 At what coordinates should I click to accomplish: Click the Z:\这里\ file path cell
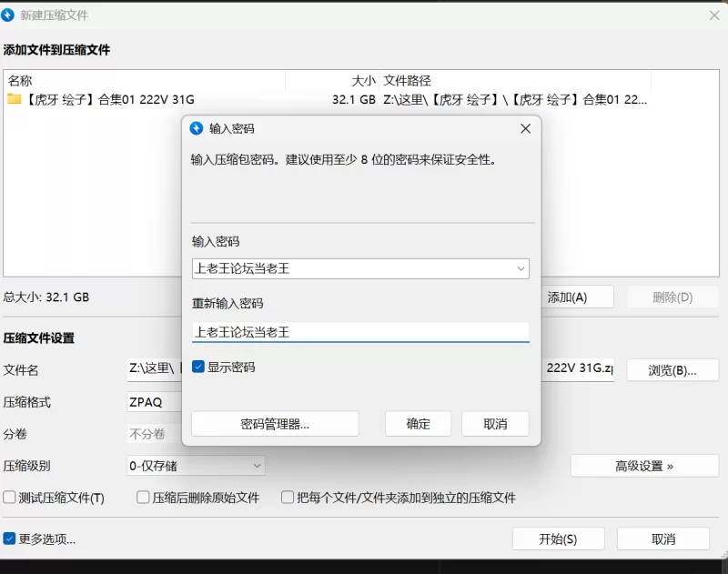point(515,99)
